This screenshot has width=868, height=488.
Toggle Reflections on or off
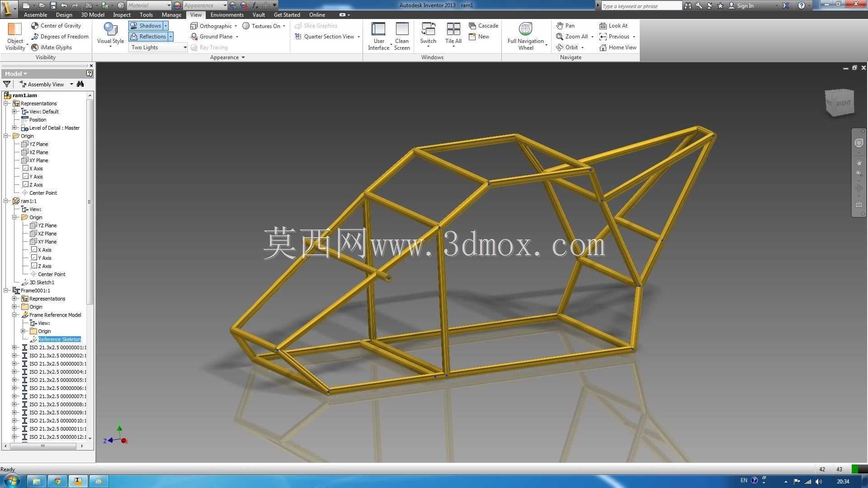[x=148, y=37]
